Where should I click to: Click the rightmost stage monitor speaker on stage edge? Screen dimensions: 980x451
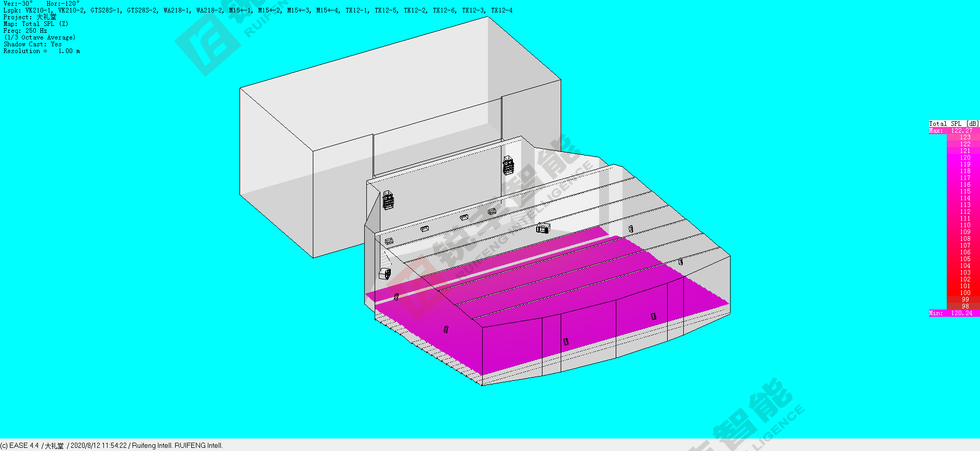point(492,211)
